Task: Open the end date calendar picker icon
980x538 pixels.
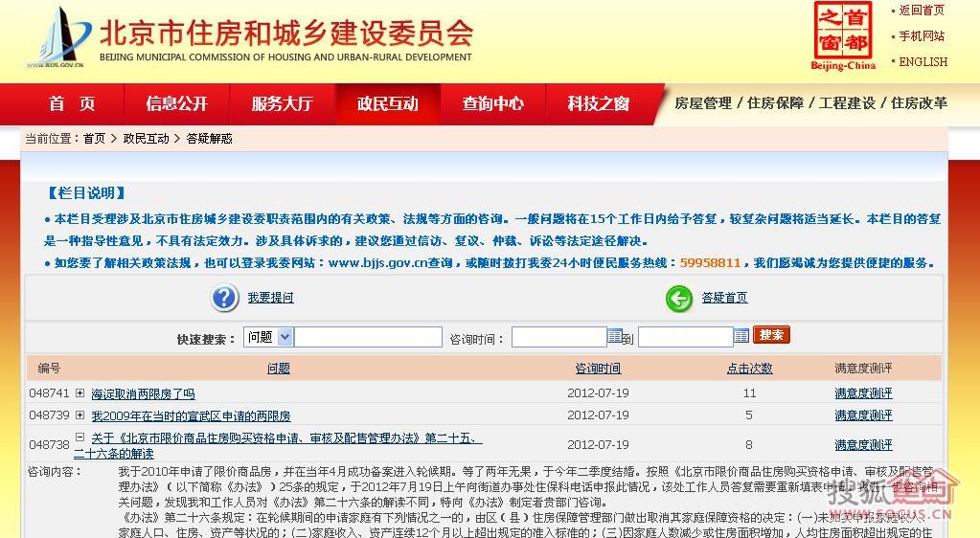Action: tap(741, 336)
